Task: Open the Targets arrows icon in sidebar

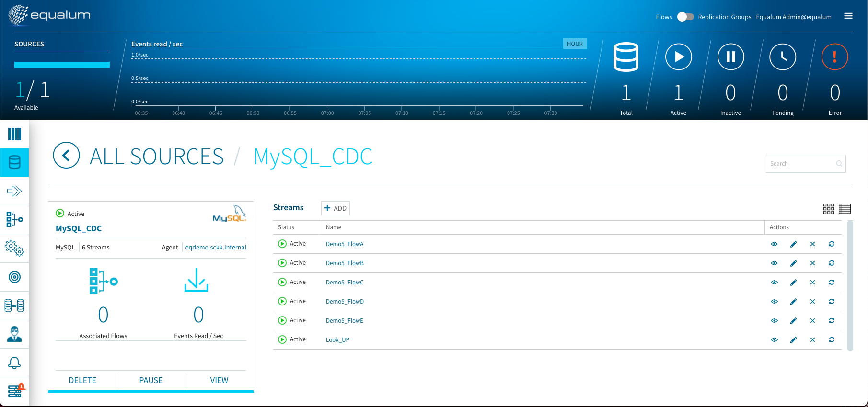Action: 14,191
